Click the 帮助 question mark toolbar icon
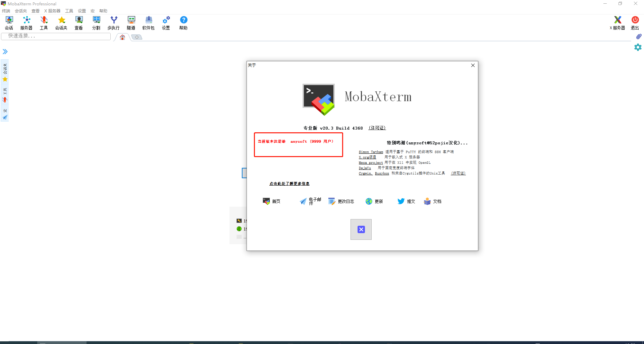This screenshot has height=344, width=644. (183, 23)
